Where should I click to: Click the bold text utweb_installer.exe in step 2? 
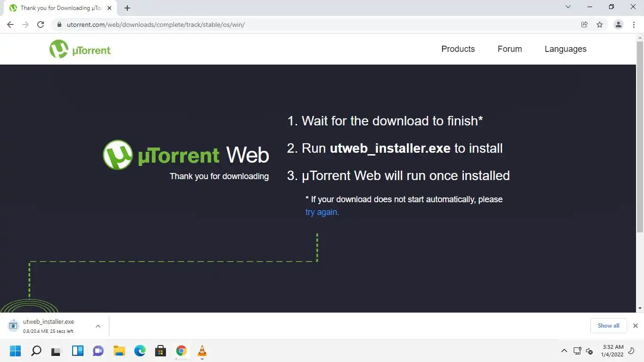coord(390,148)
